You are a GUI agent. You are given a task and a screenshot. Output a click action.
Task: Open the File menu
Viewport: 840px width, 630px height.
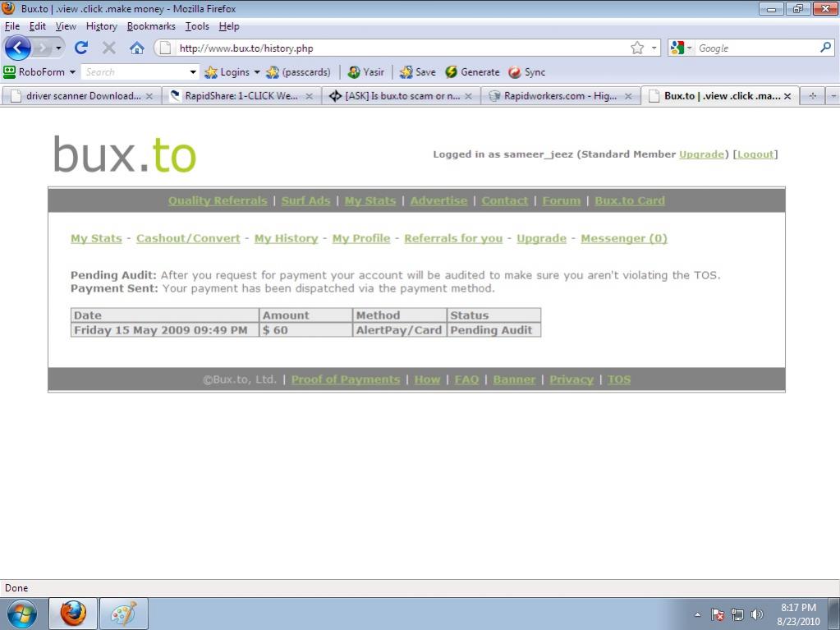coord(11,26)
